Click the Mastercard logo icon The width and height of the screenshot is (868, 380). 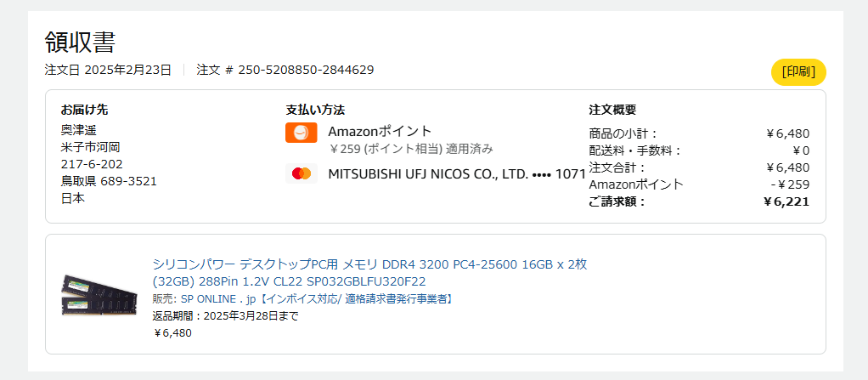pyautogui.click(x=301, y=174)
